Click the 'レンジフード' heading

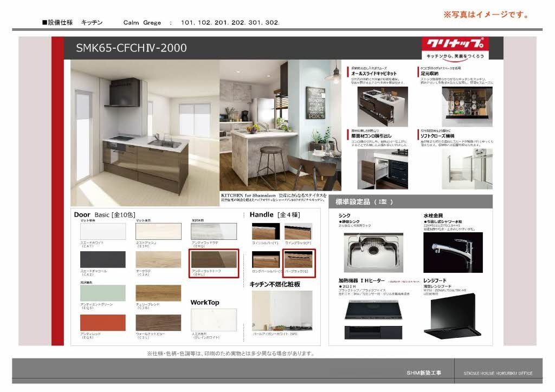[x=435, y=280]
